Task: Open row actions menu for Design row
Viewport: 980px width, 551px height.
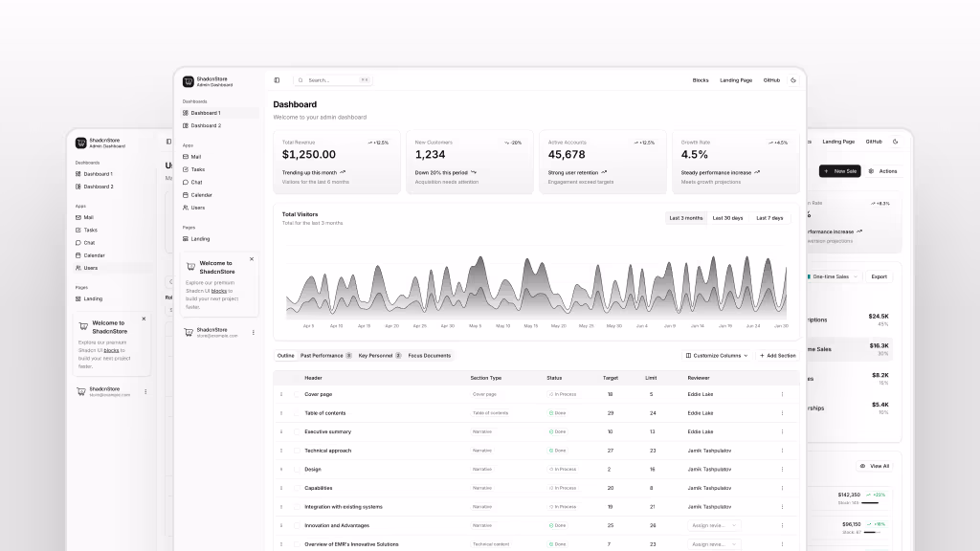Action: tap(782, 469)
